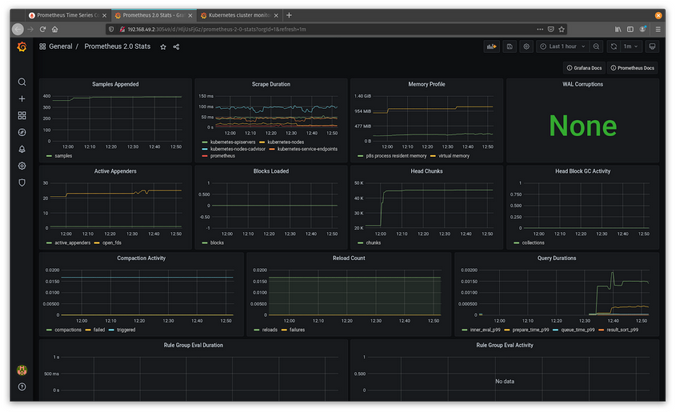Click the Add panel toolbar button

[x=491, y=47]
